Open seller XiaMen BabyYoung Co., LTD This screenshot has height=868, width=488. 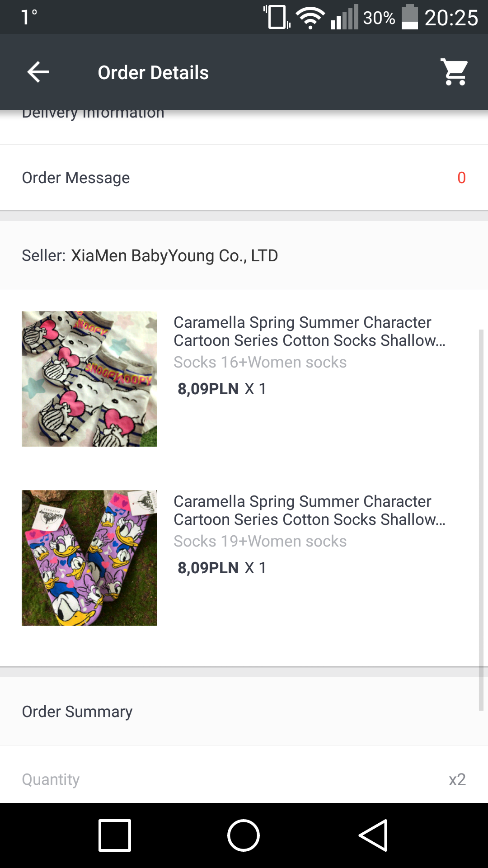click(x=174, y=255)
